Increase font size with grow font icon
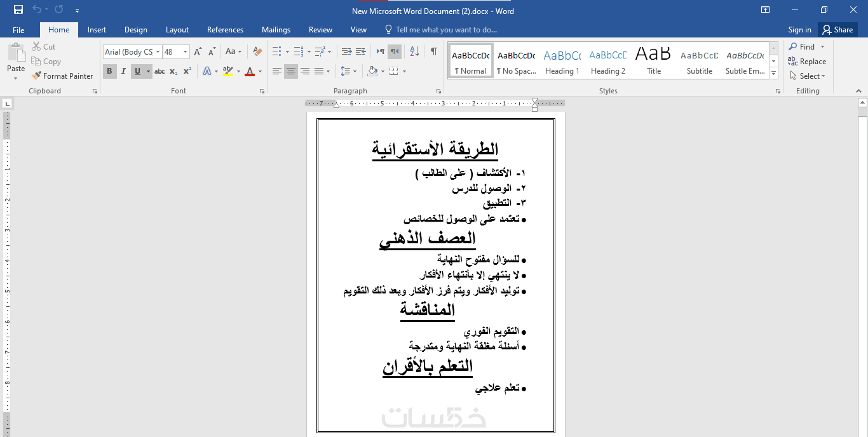 pyautogui.click(x=198, y=51)
